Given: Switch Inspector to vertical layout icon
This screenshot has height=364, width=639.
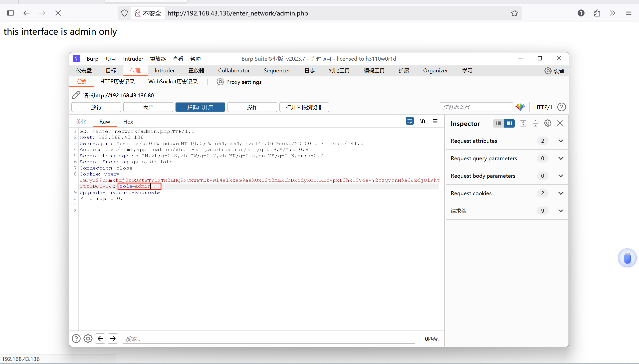Looking at the screenshot, I should coord(509,123).
